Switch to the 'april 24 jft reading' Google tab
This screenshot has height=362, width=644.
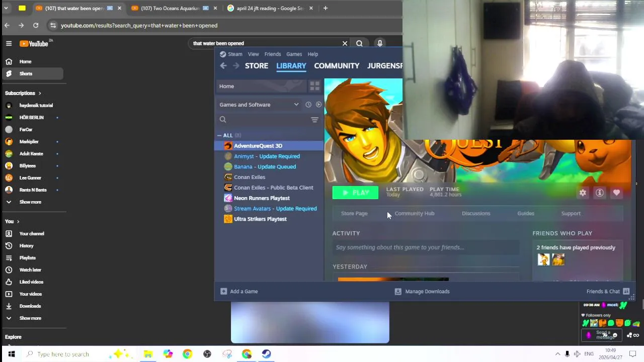(x=270, y=8)
